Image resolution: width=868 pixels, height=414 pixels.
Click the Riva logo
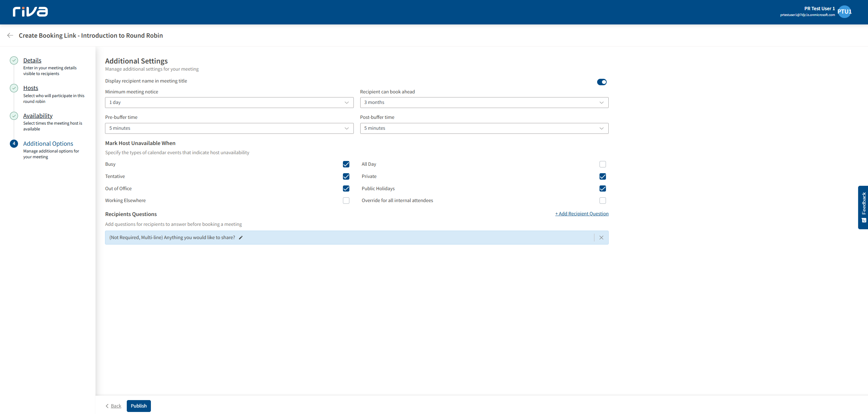point(30,12)
